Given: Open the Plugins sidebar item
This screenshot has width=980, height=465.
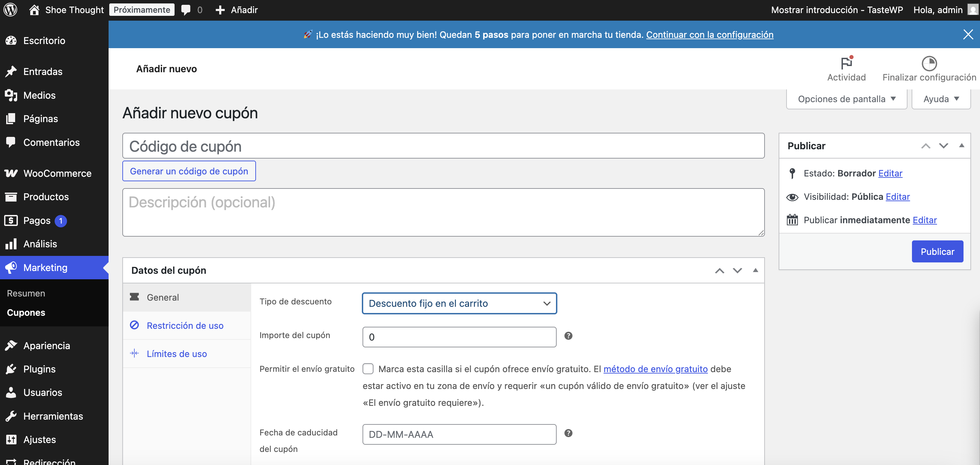Looking at the screenshot, I should coord(39,369).
